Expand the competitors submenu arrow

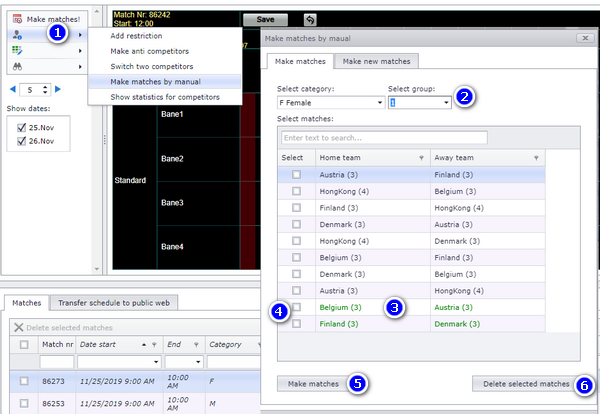[x=80, y=35]
